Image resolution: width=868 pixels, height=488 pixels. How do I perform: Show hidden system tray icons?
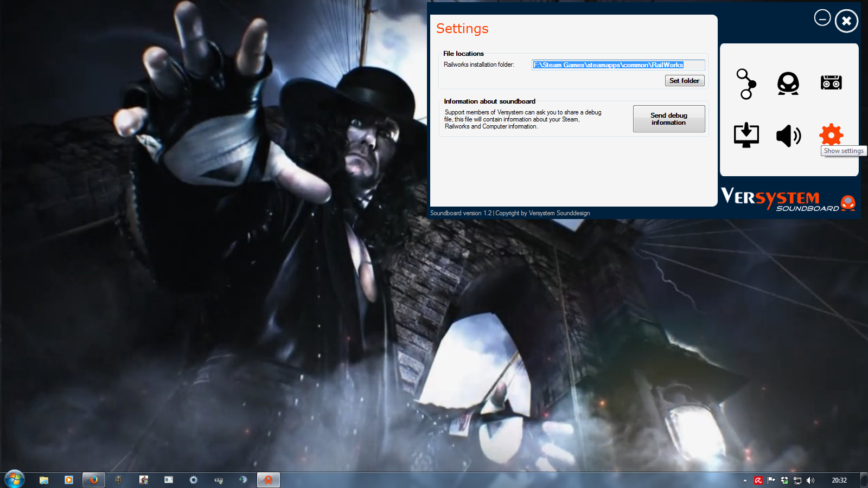745,480
